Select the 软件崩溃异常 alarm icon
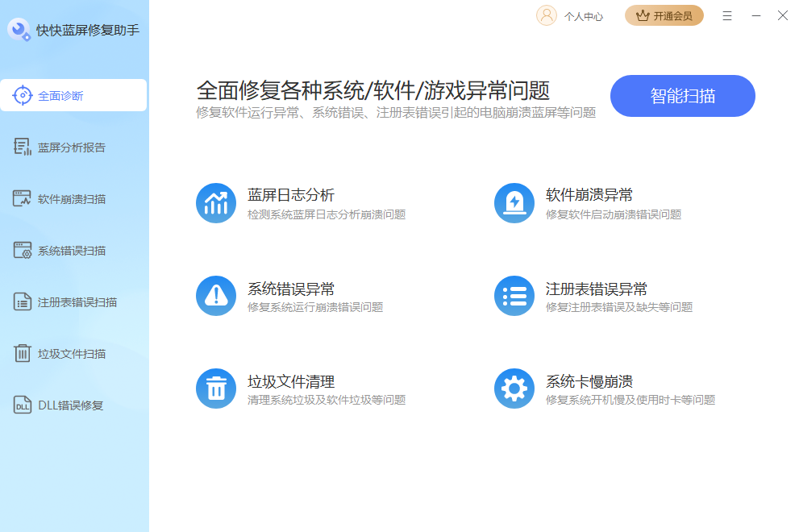Viewport: 799px width, 532px height. pos(514,202)
